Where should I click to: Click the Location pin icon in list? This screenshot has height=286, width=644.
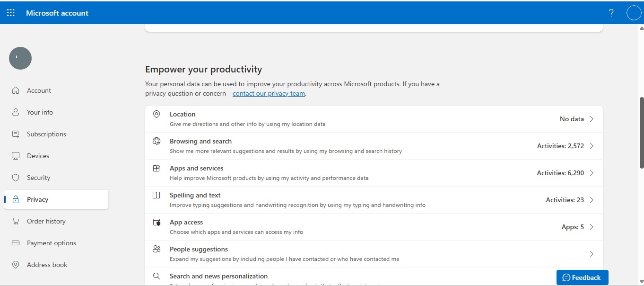157,114
